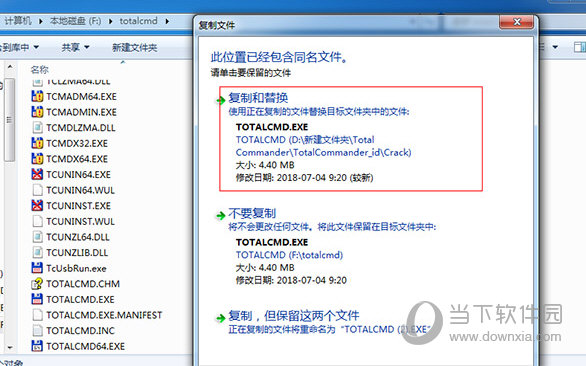
Task: Click green arrow beside 复制，但保留这两个文件
Action: (220, 318)
